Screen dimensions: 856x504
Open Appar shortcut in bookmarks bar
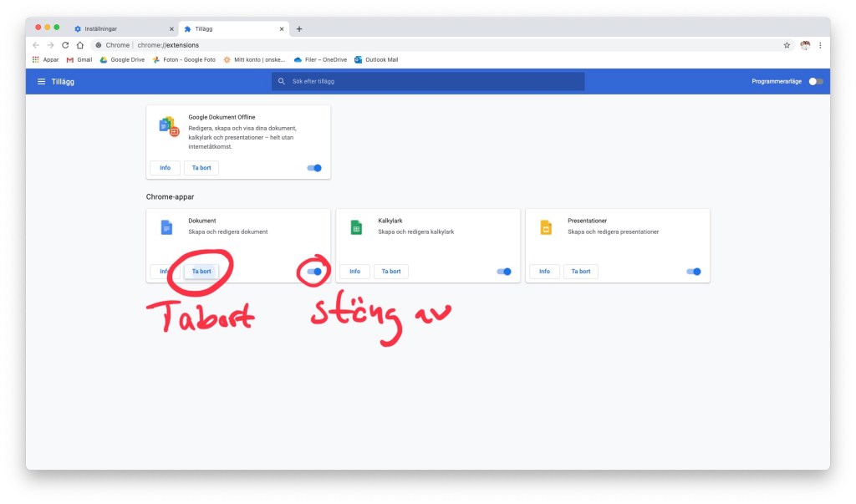[x=45, y=60]
